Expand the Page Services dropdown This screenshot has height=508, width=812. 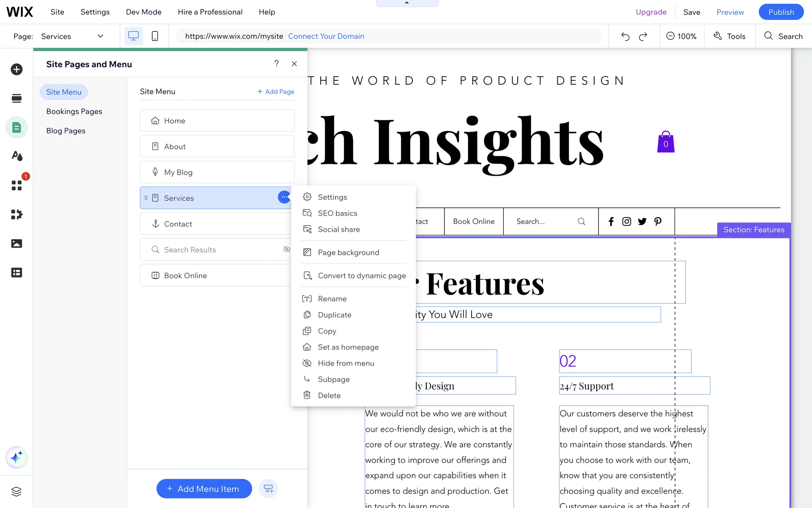click(100, 36)
